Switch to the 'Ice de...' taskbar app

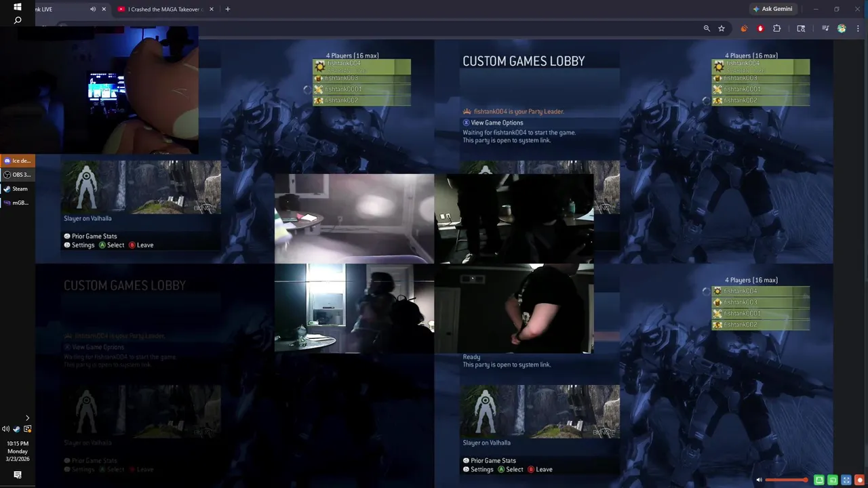[x=18, y=161]
